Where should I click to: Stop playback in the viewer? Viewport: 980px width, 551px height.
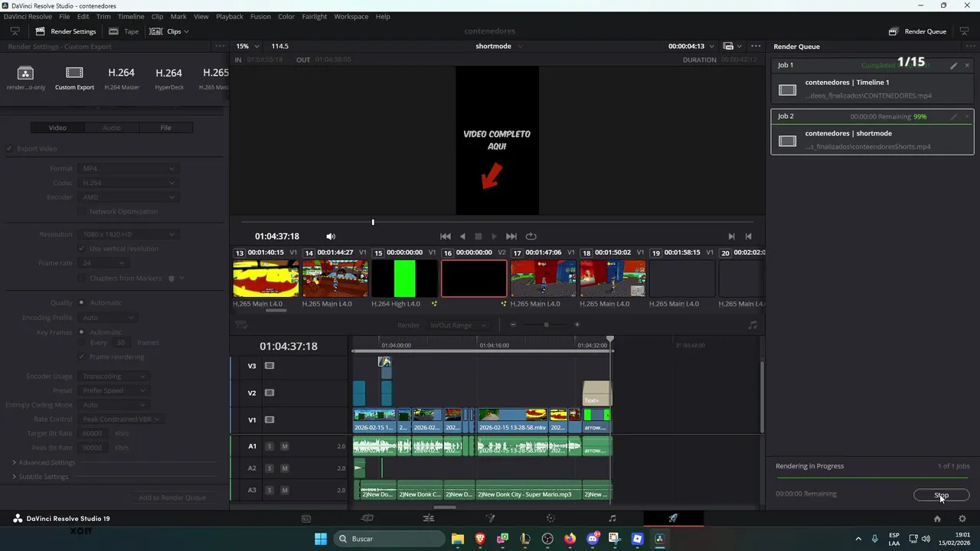(479, 236)
